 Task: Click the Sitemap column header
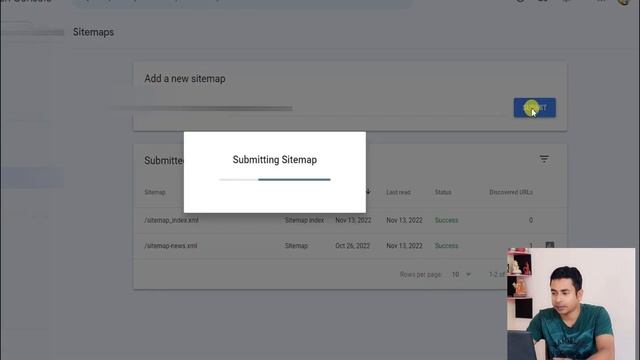(x=155, y=192)
